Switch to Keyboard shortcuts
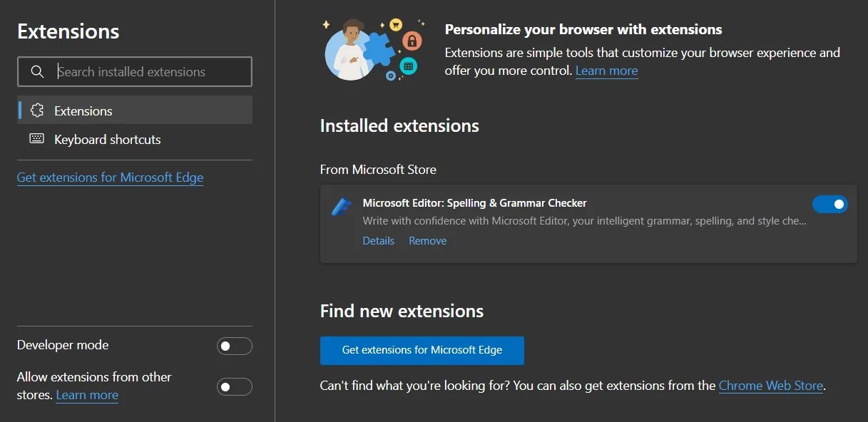Viewport: 868px width, 422px height. click(107, 139)
